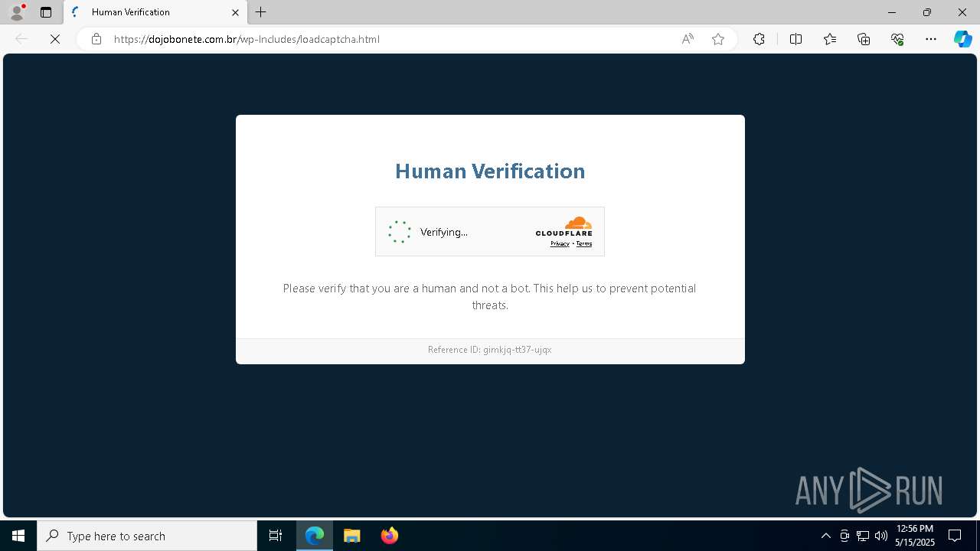
Task: Open the Copilot sidebar icon
Action: click(962, 39)
